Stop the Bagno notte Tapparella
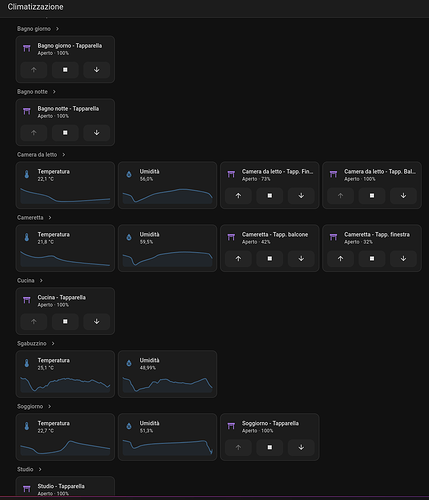The width and height of the screenshot is (429, 500). [x=65, y=133]
